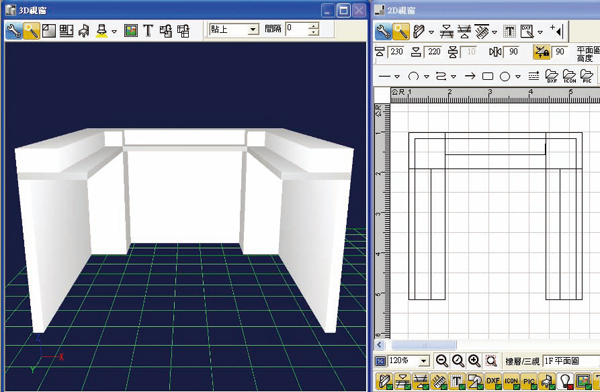Click the dimension note edit icon in 2D toolbar
The height and width of the screenshot is (392, 600).
(527, 31)
